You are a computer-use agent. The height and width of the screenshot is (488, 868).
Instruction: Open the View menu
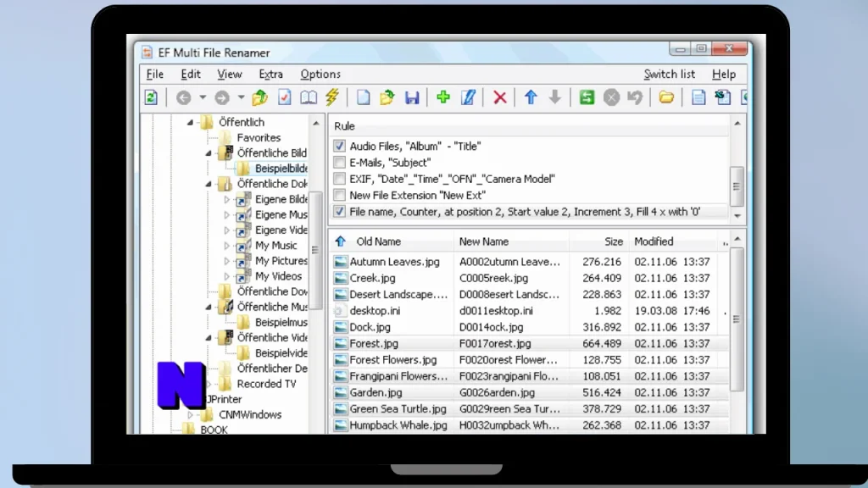(229, 75)
